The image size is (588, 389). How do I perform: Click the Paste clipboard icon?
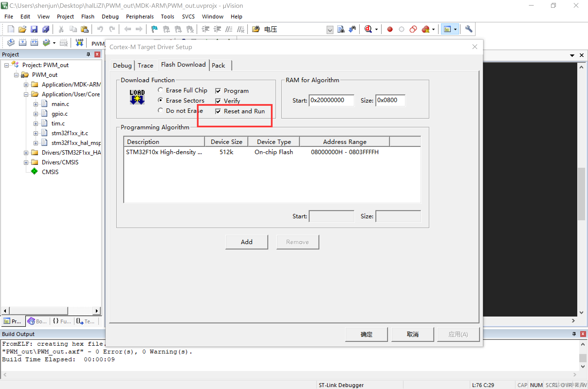85,29
